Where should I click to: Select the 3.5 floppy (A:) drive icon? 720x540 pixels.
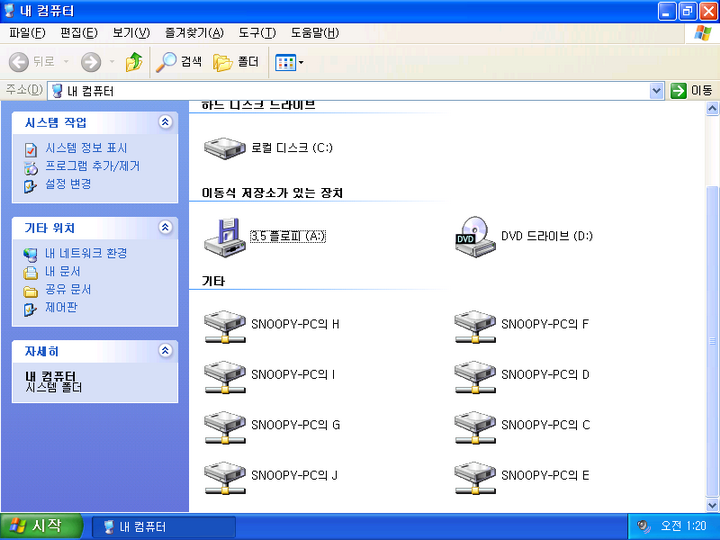225,237
